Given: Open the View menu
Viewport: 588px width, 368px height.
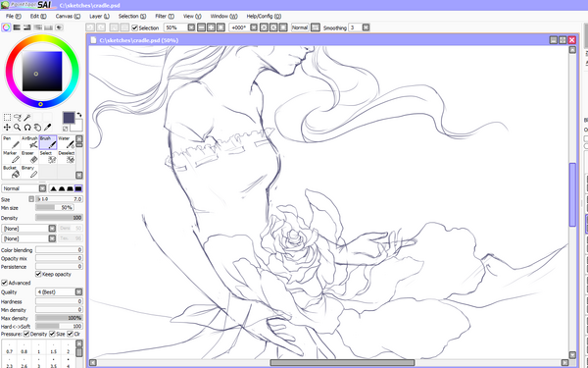Looking at the screenshot, I should [x=192, y=16].
